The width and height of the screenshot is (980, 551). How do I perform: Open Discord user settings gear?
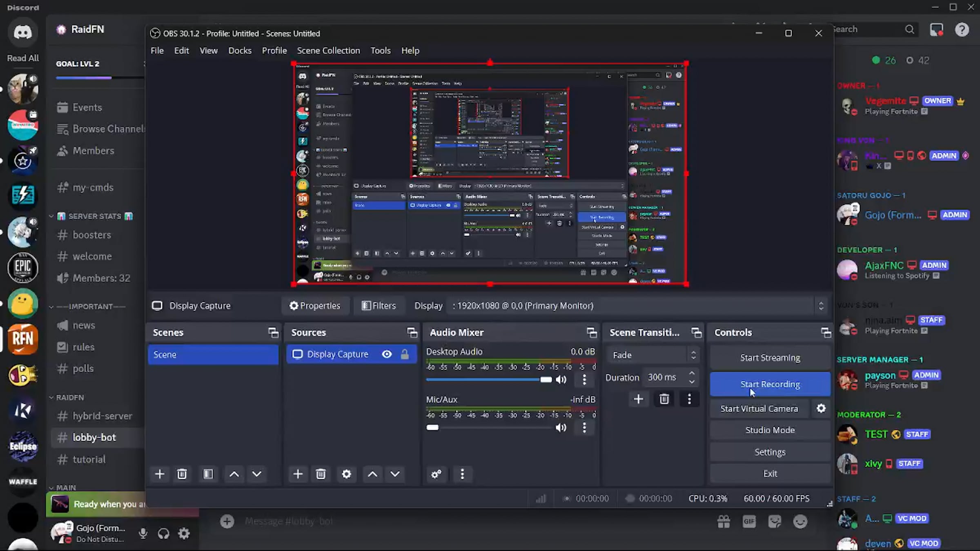pyautogui.click(x=184, y=533)
